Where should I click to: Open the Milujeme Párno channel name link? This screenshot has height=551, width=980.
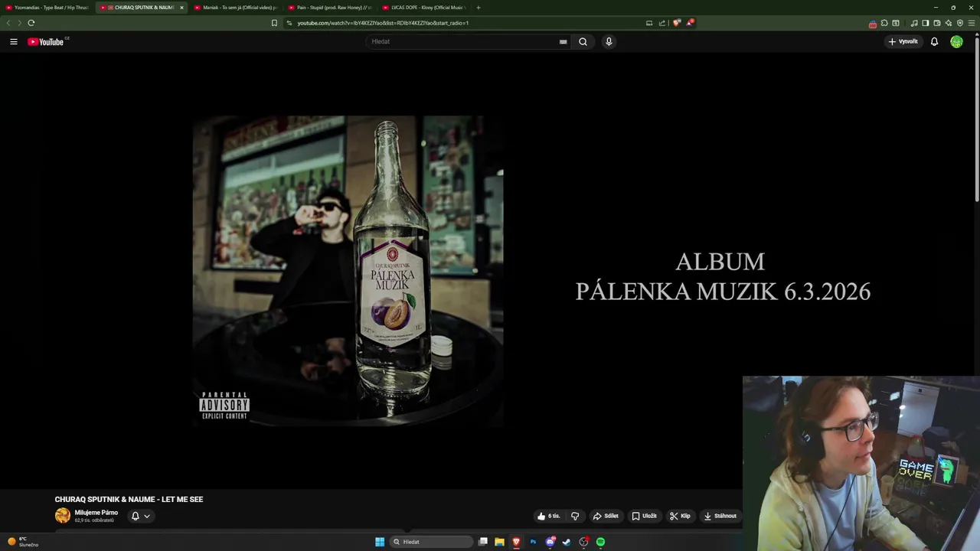[96, 512]
